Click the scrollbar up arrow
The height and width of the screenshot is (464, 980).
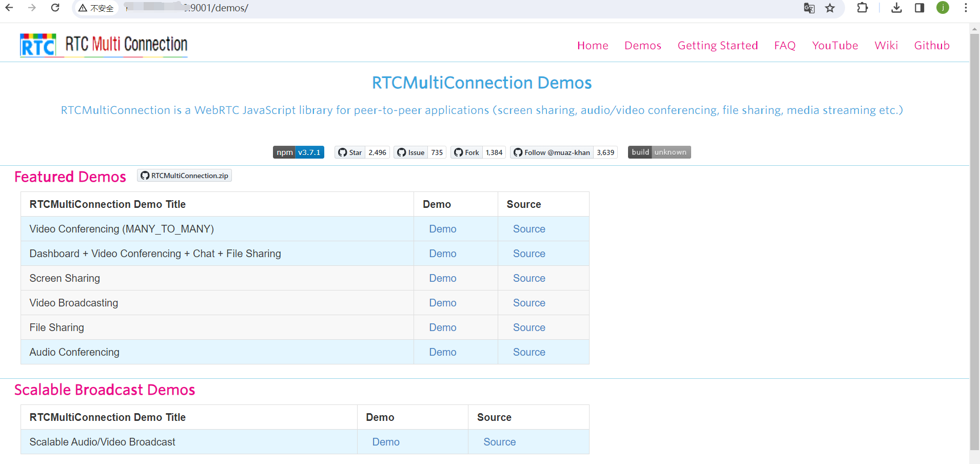tap(974, 29)
